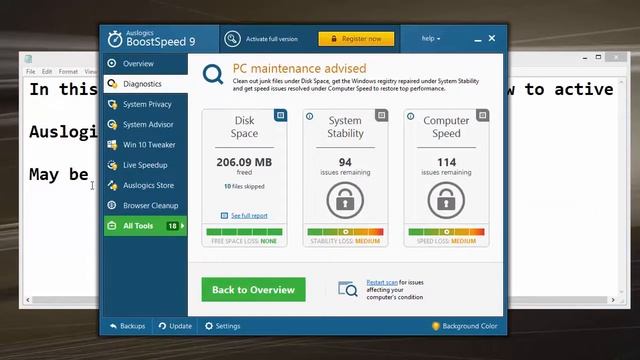Click the Register now button

click(x=356, y=39)
